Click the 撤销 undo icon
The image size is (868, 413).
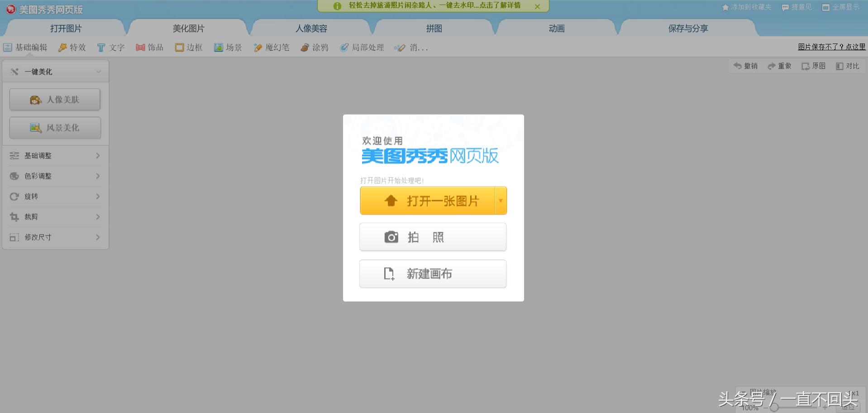[738, 66]
